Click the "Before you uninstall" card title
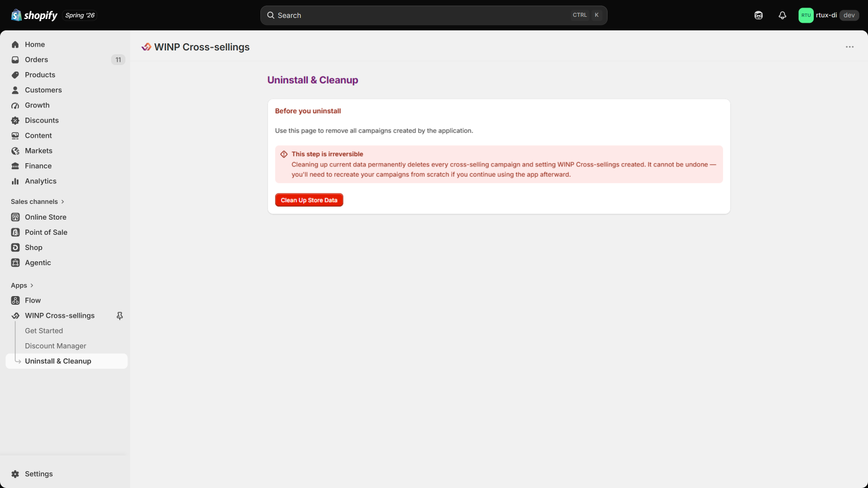 click(x=308, y=111)
